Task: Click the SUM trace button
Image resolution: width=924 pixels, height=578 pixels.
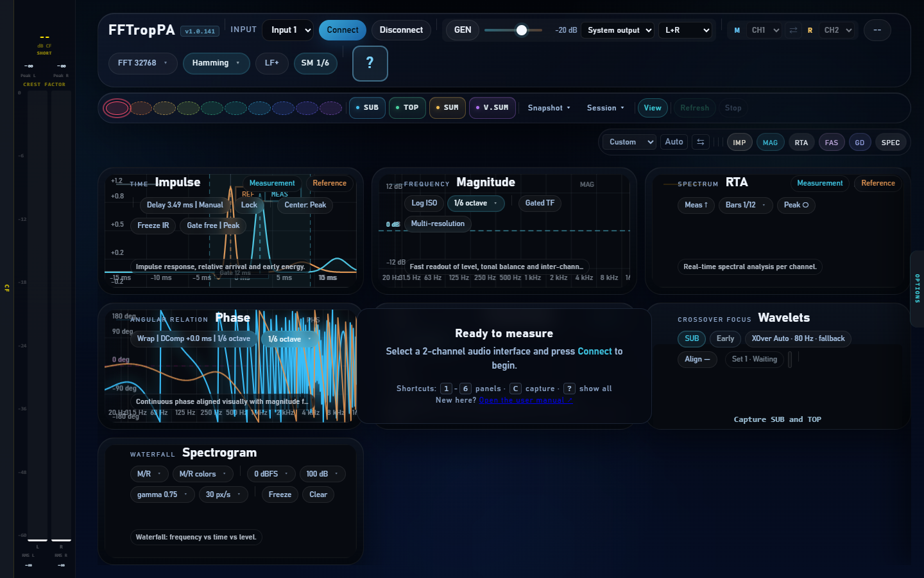Action: pos(447,108)
